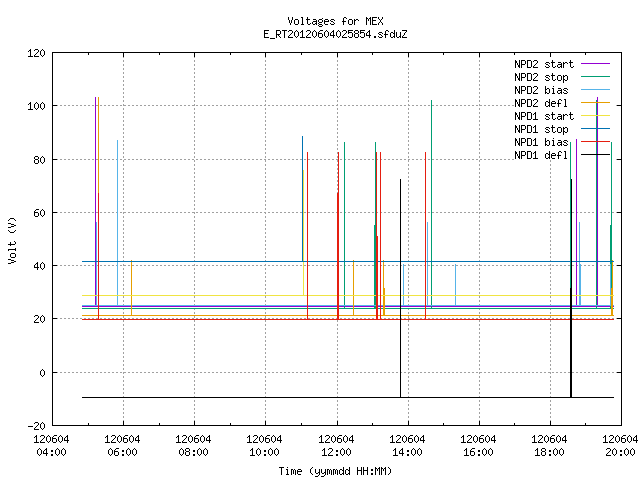Click the -20 y-axis tick label
640x480 pixels.
(37, 426)
